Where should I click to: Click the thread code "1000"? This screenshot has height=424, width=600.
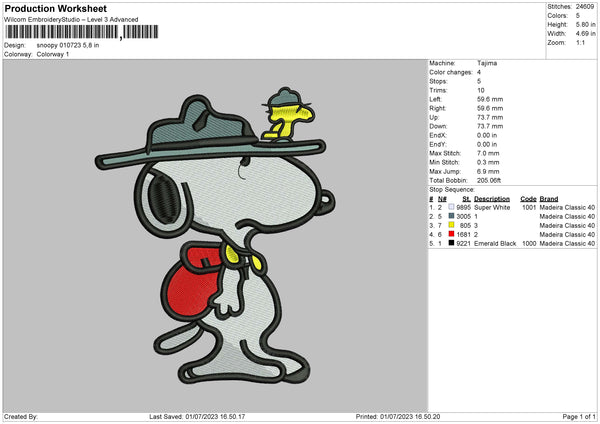(529, 243)
